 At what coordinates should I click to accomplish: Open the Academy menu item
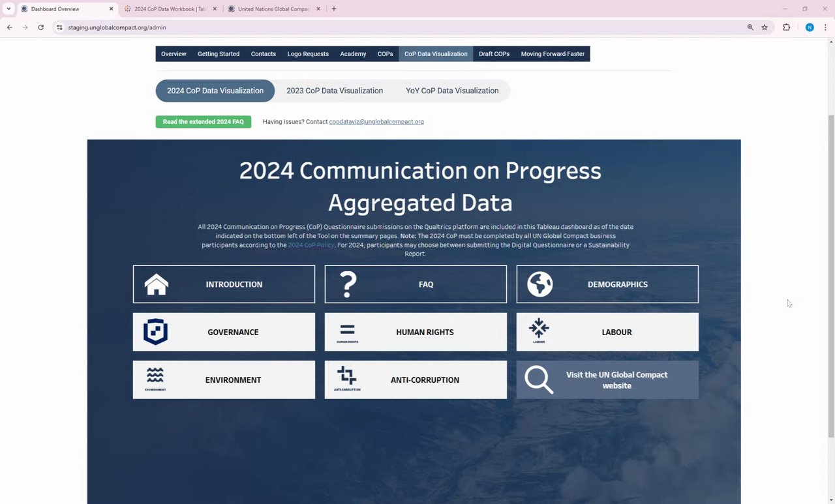click(x=353, y=54)
